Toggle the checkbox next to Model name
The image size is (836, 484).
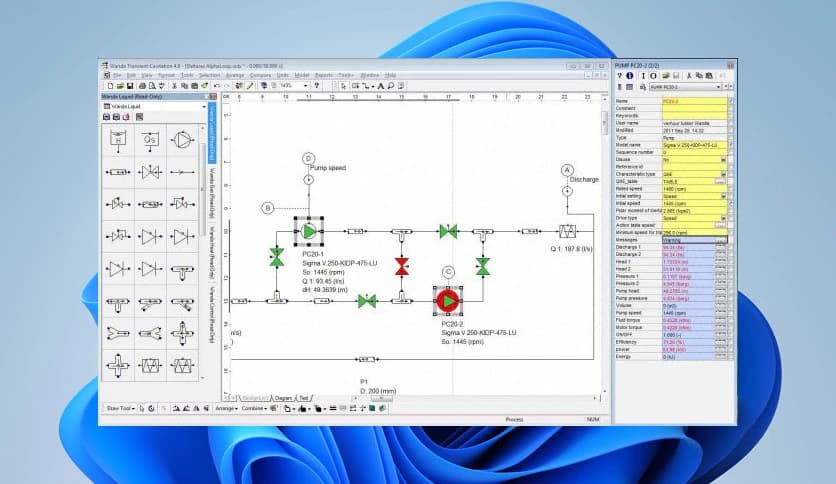(731, 144)
